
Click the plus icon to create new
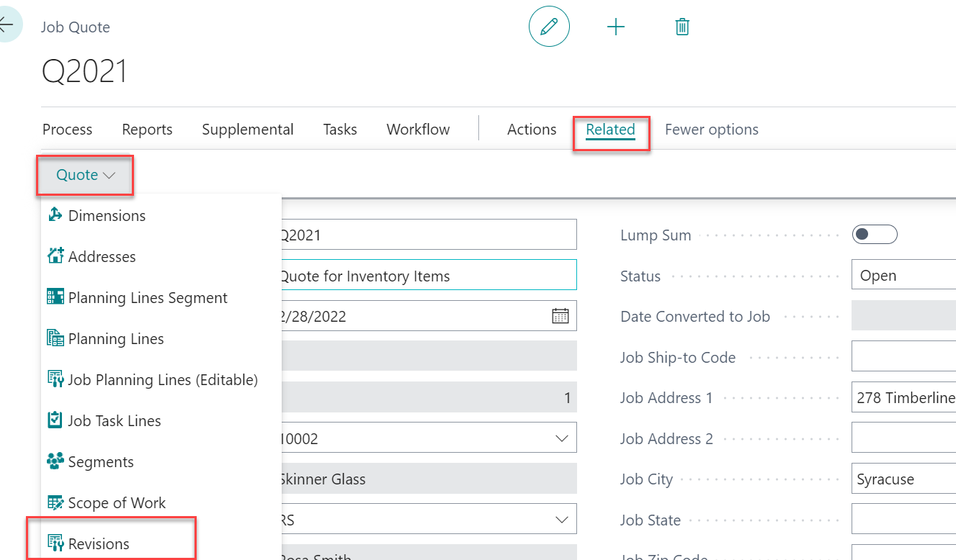point(616,27)
